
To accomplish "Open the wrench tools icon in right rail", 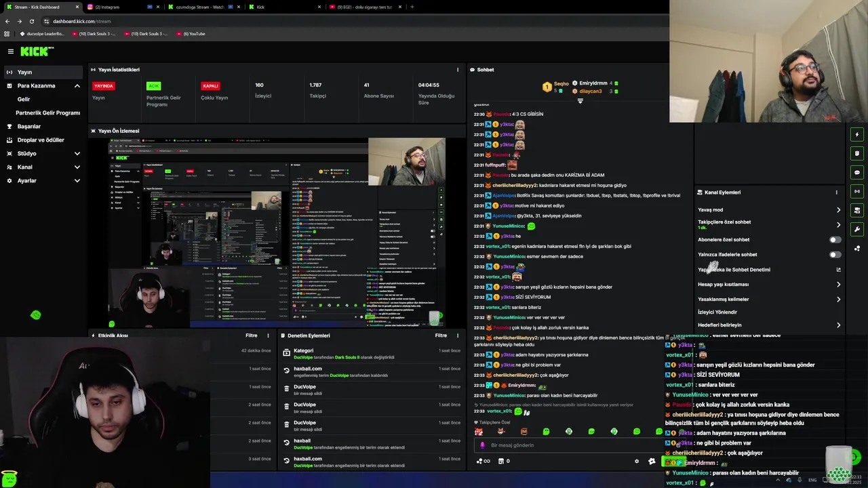I will point(857,229).
